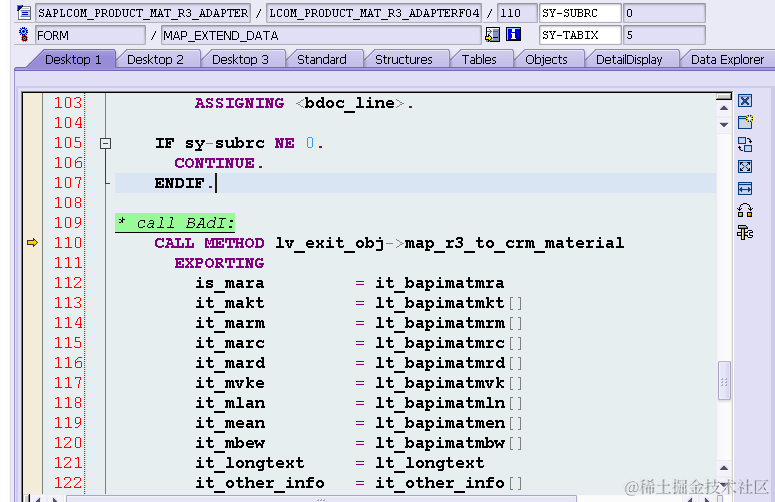The image size is (775, 502).
Task: Click <bdoc_line> field symbol on line 103
Action: click(x=349, y=103)
